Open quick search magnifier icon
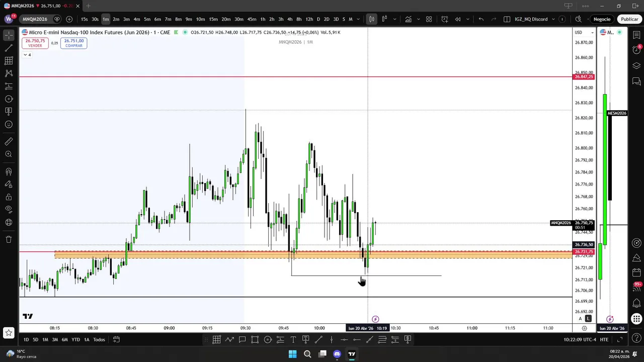The height and width of the screenshot is (362, 644). tap(578, 19)
